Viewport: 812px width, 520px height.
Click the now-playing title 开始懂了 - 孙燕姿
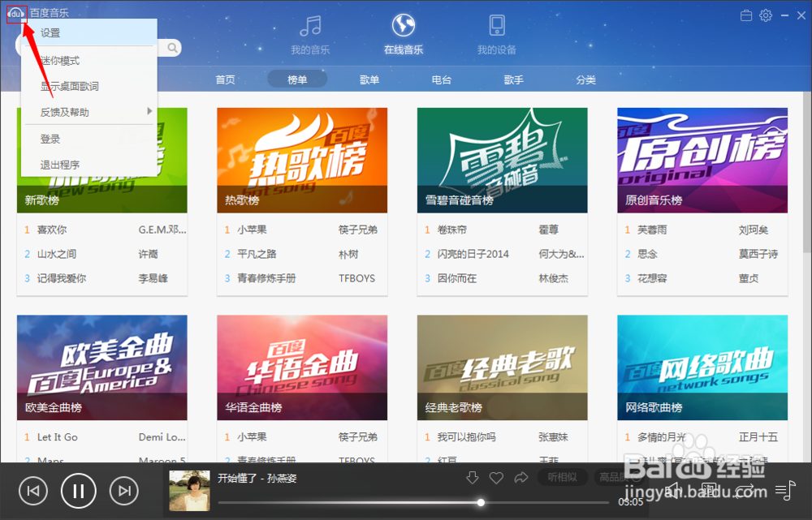[x=257, y=478]
